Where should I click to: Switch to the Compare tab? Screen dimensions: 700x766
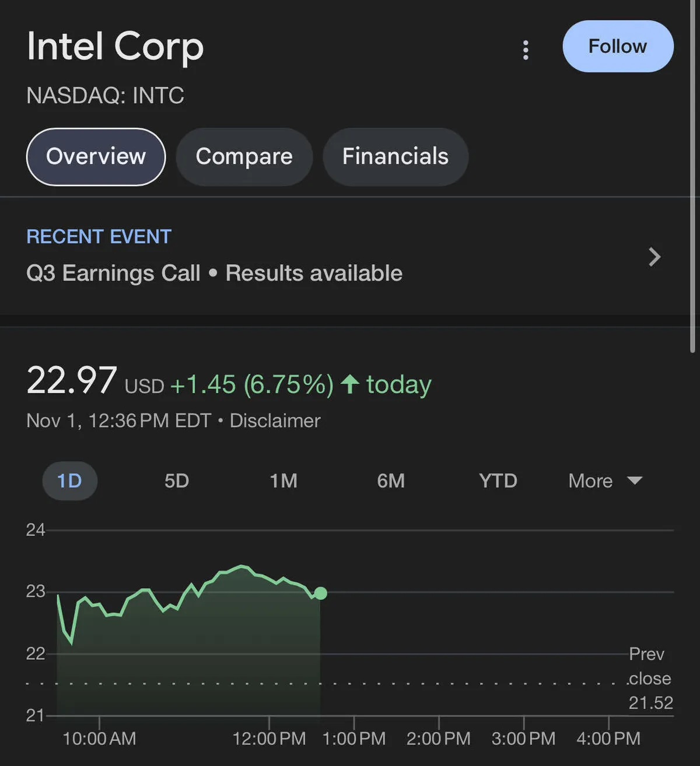coord(244,156)
